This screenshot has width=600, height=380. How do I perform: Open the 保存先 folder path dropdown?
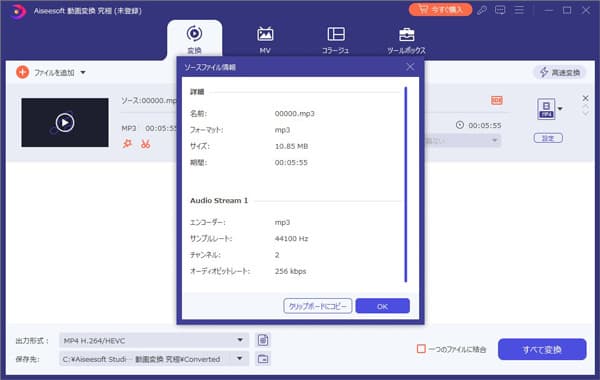[154, 359]
